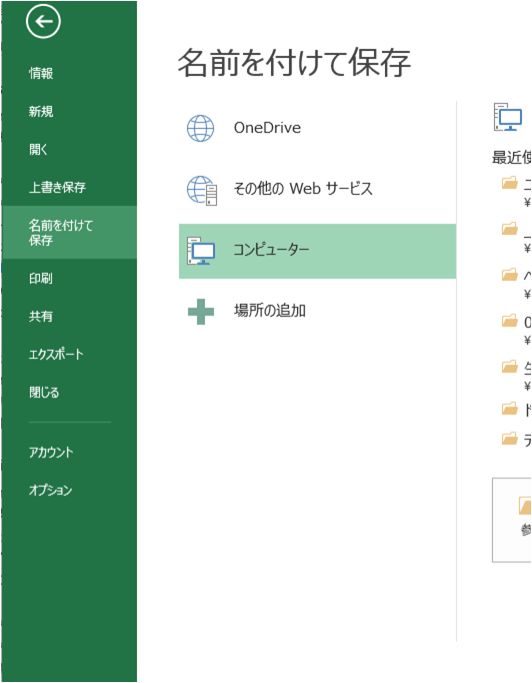Open the last recent folder in the list
Viewport: 532px width, 683px height.
pyautogui.click(x=509, y=438)
